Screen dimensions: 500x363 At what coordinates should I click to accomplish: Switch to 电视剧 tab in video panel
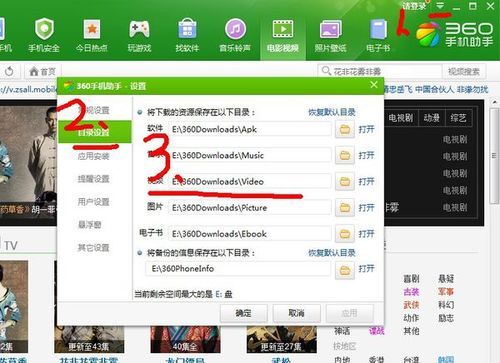click(401, 118)
